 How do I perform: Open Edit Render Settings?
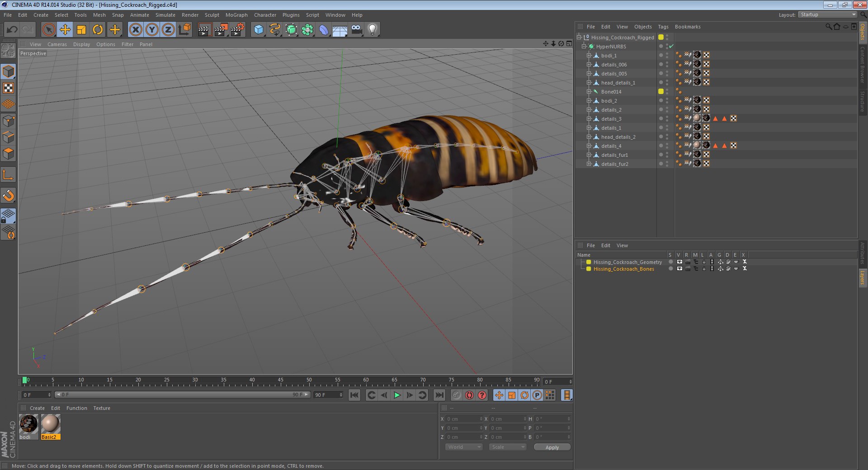(238, 30)
